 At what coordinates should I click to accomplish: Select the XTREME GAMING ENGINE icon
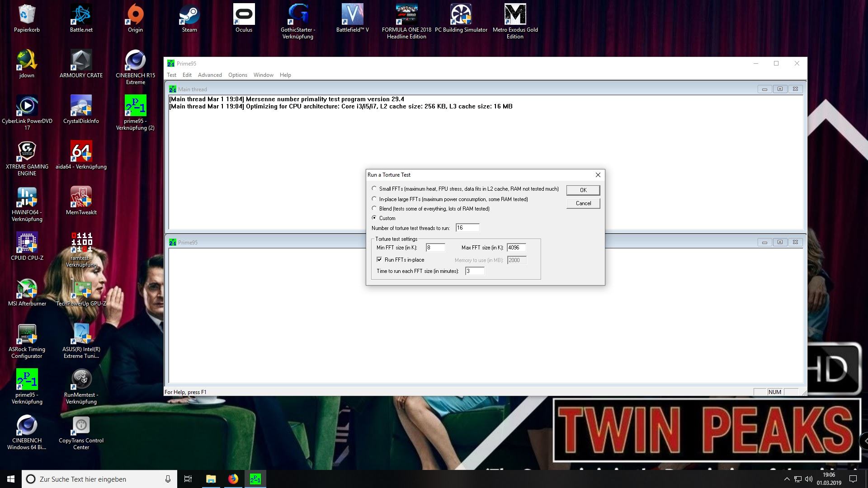(27, 159)
